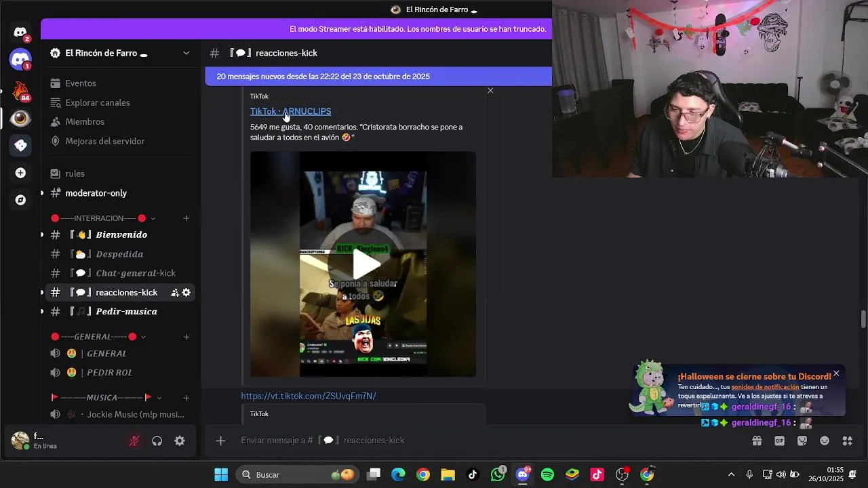Image resolution: width=868 pixels, height=488 pixels.
Task: Open channel settings gear for reacciones-kick
Action: (186, 293)
